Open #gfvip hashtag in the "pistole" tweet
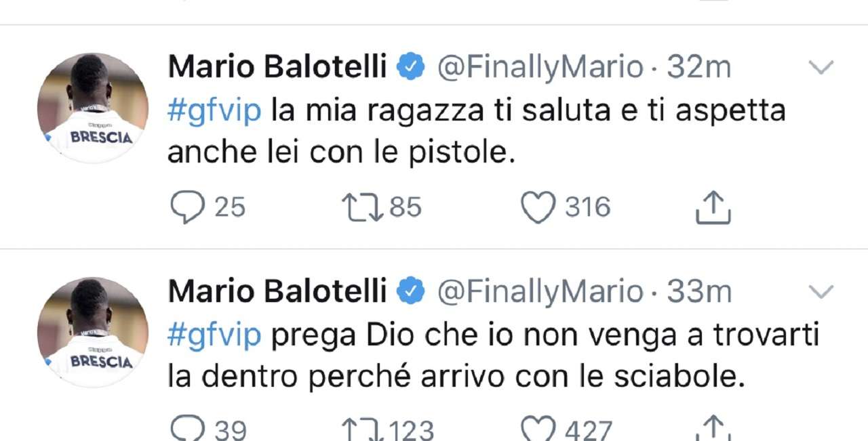 pos(214,110)
